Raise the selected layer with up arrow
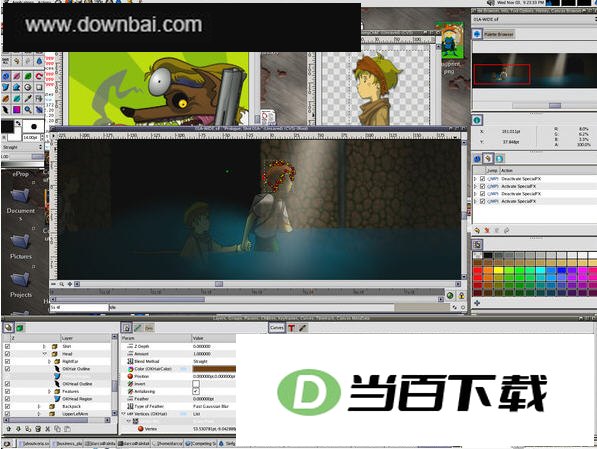 point(8,429)
